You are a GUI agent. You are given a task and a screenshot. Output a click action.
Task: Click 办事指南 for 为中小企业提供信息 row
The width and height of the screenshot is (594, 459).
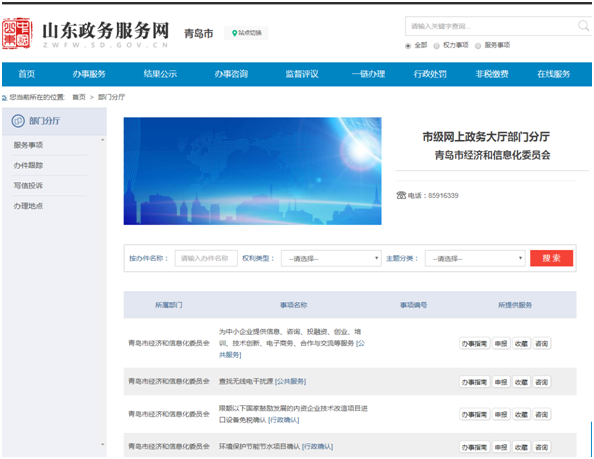click(x=474, y=344)
